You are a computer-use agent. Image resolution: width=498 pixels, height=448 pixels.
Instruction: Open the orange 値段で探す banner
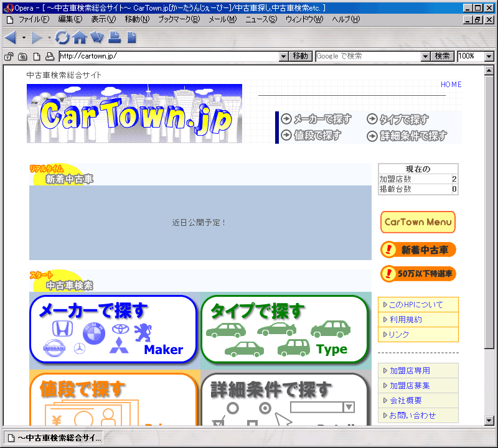point(113,399)
